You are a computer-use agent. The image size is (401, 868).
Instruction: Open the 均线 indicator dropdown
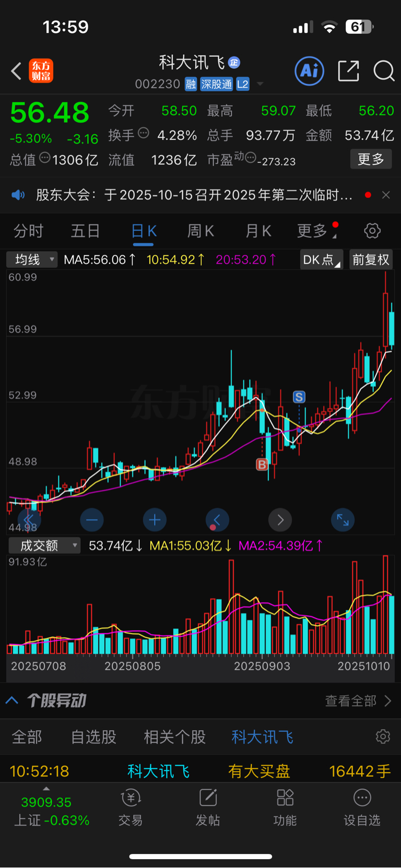click(x=32, y=259)
